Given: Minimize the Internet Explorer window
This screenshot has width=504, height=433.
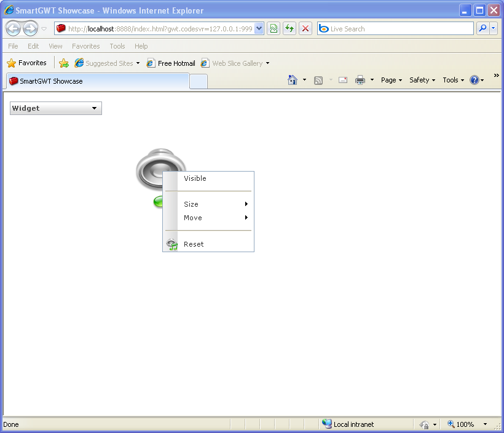Looking at the screenshot, I should 465,10.
